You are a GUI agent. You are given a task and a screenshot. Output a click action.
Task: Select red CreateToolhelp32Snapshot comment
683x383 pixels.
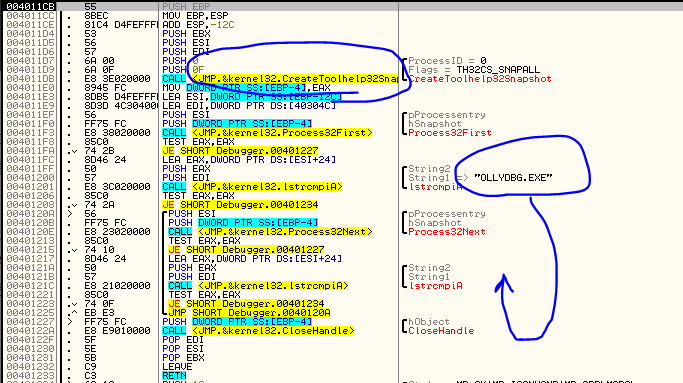click(x=480, y=79)
